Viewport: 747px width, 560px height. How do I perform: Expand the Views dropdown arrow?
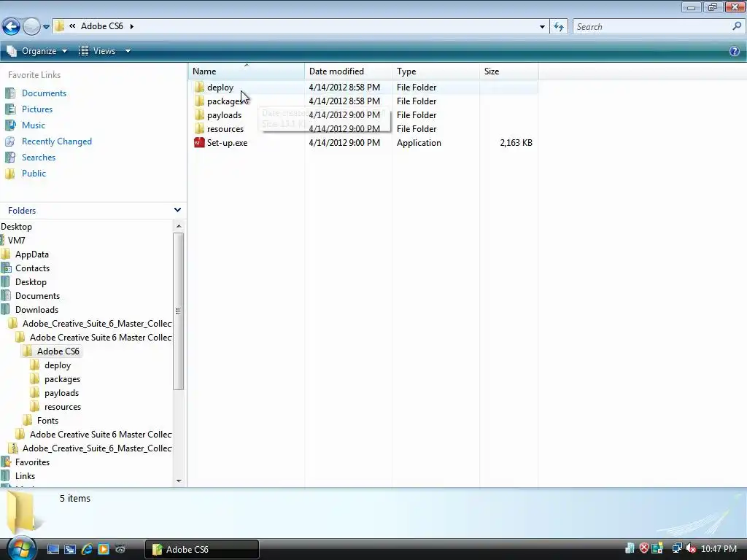[128, 51]
